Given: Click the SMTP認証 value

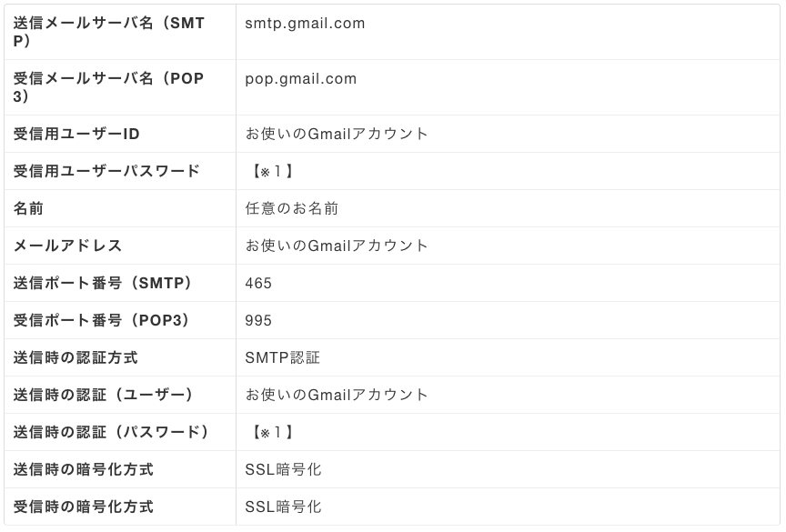Looking at the screenshot, I should [x=282, y=357].
